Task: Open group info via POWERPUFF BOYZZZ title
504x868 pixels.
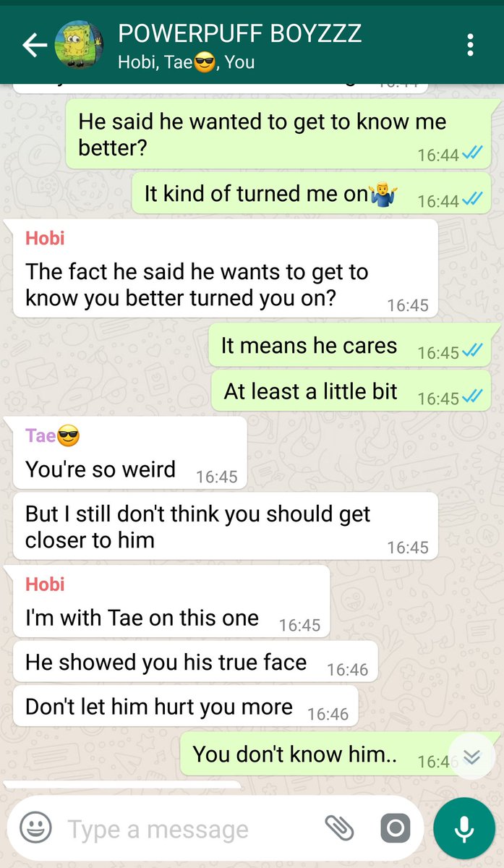Action: [239, 34]
